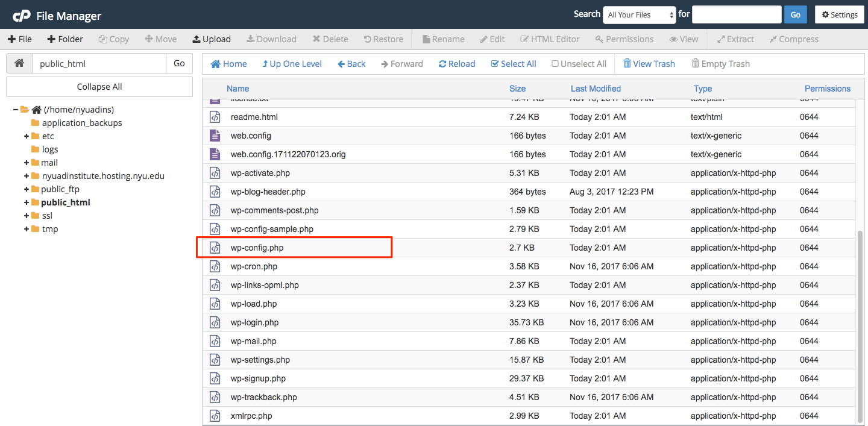Click the Upload toolbar button

pos(212,39)
